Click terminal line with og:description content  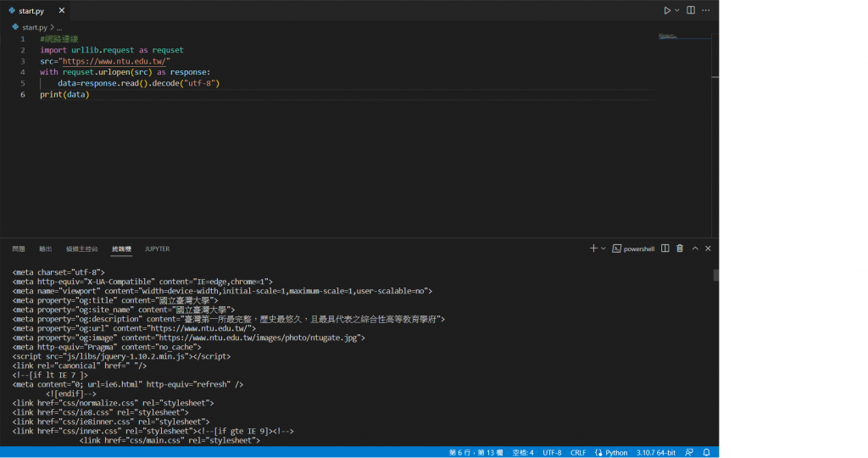pyautogui.click(x=229, y=319)
